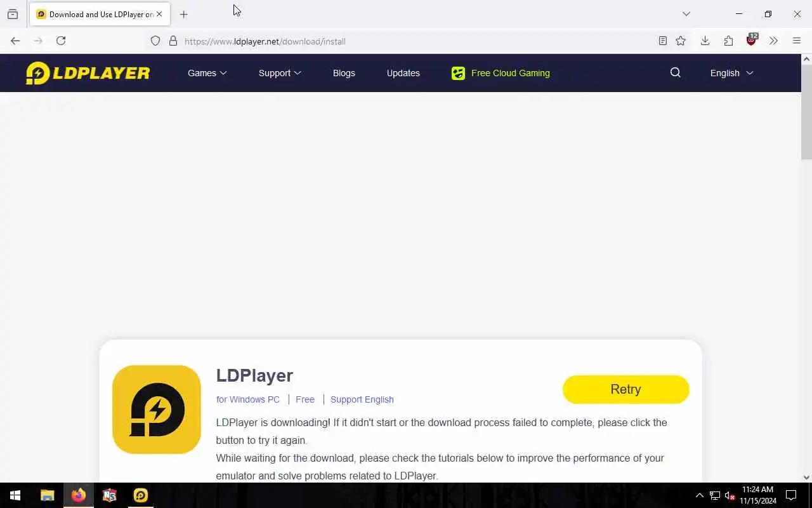Open the site search magnifier icon

pos(676,73)
